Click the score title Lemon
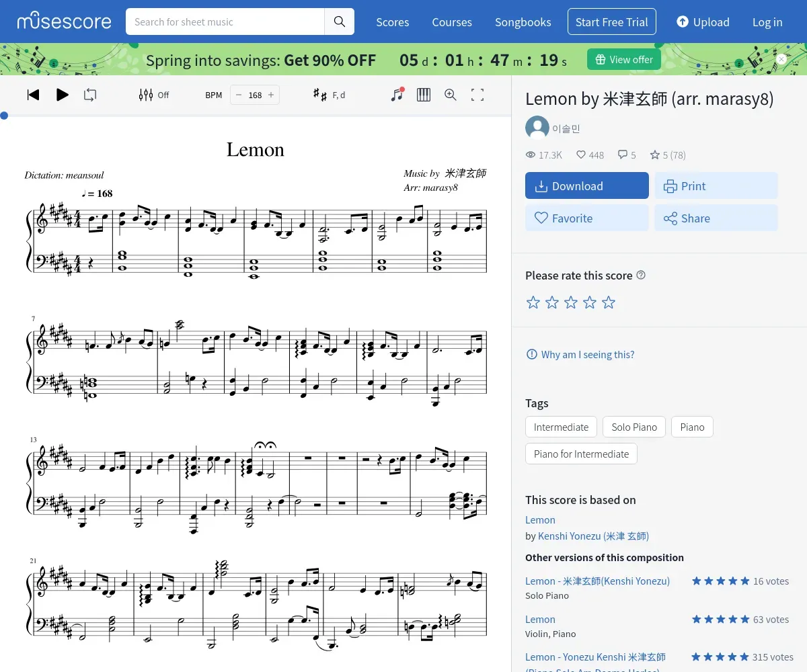This screenshot has height=672, width=807. [x=256, y=149]
